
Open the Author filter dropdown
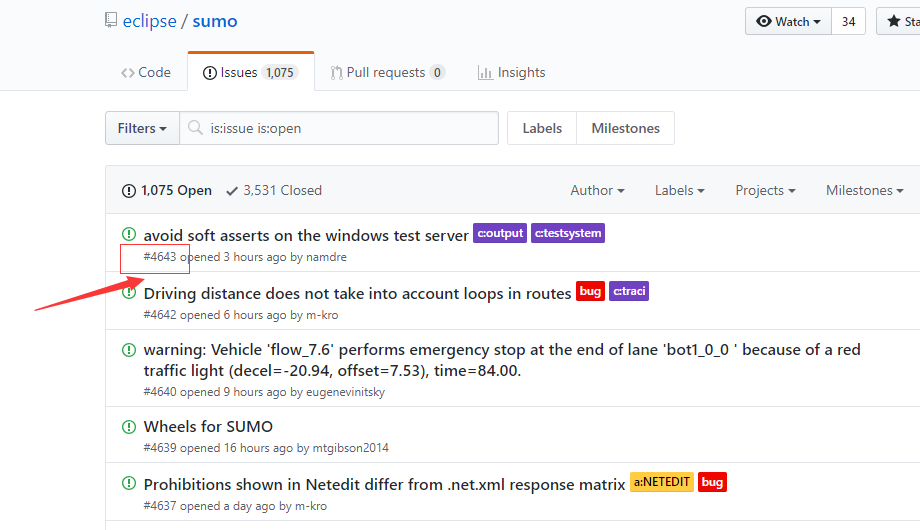597,190
